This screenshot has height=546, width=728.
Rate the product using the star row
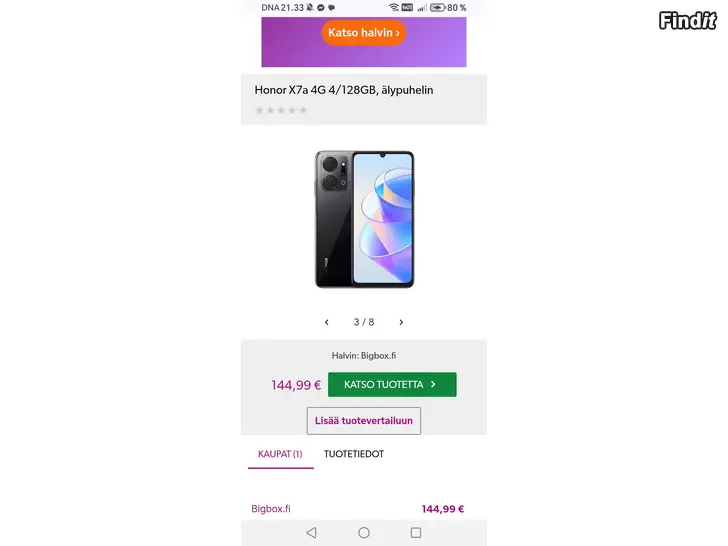click(282, 110)
